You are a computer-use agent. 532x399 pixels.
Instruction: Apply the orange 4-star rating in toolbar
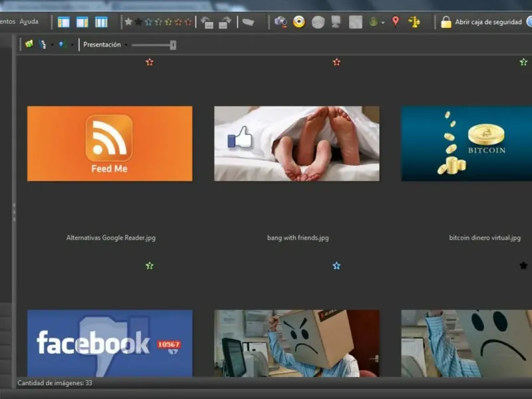(178, 22)
